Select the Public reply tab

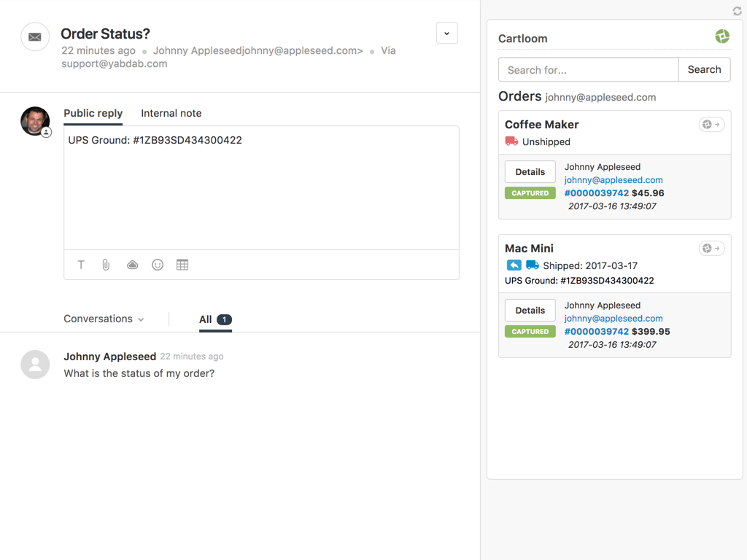pyautogui.click(x=93, y=113)
